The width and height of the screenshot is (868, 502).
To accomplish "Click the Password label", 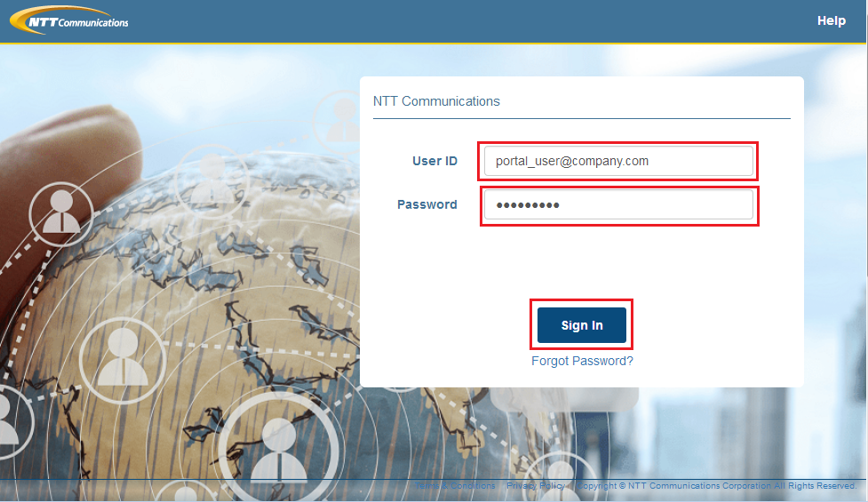I will [x=426, y=204].
